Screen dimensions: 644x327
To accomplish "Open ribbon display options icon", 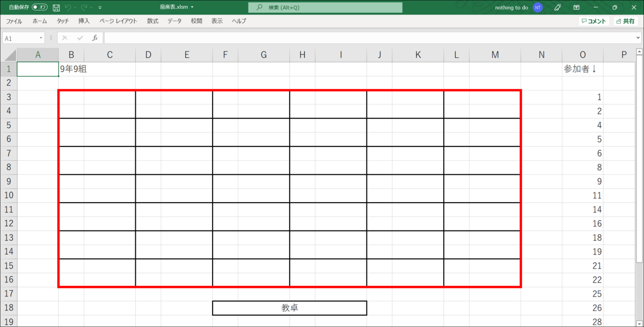I will click(x=576, y=8).
